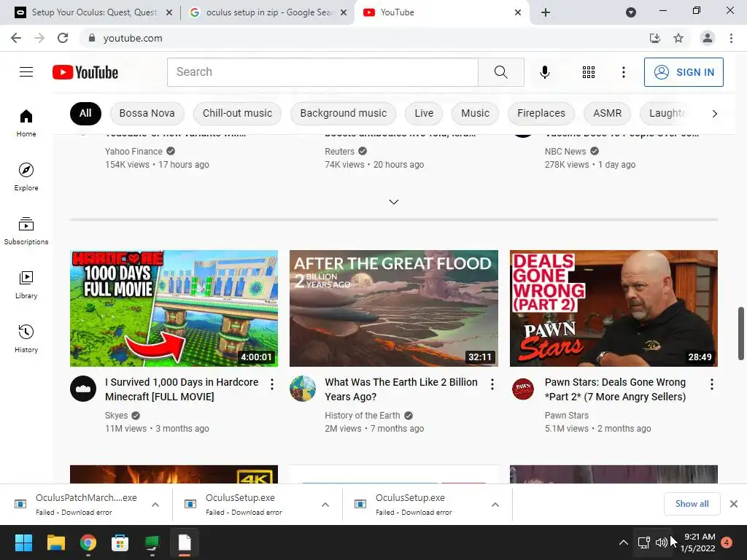This screenshot has width=747, height=560.
Task: Click the install app icon in the address bar
Action: click(x=655, y=38)
